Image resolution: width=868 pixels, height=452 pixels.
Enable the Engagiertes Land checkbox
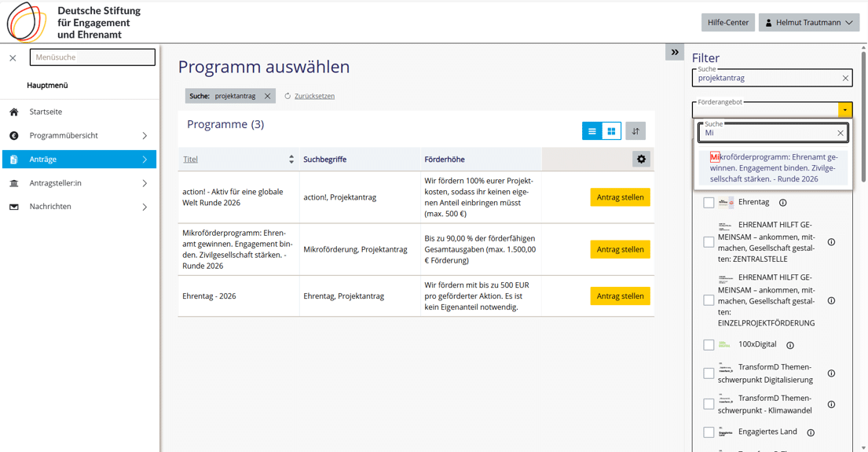(709, 432)
